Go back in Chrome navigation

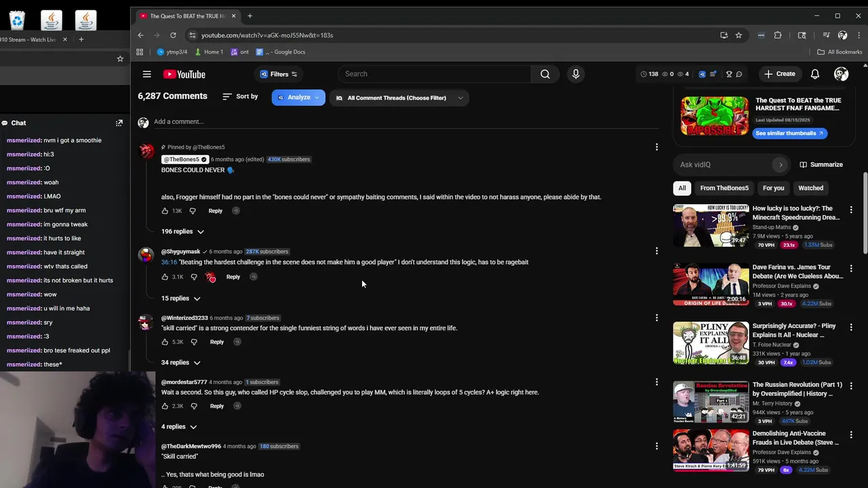coord(140,35)
